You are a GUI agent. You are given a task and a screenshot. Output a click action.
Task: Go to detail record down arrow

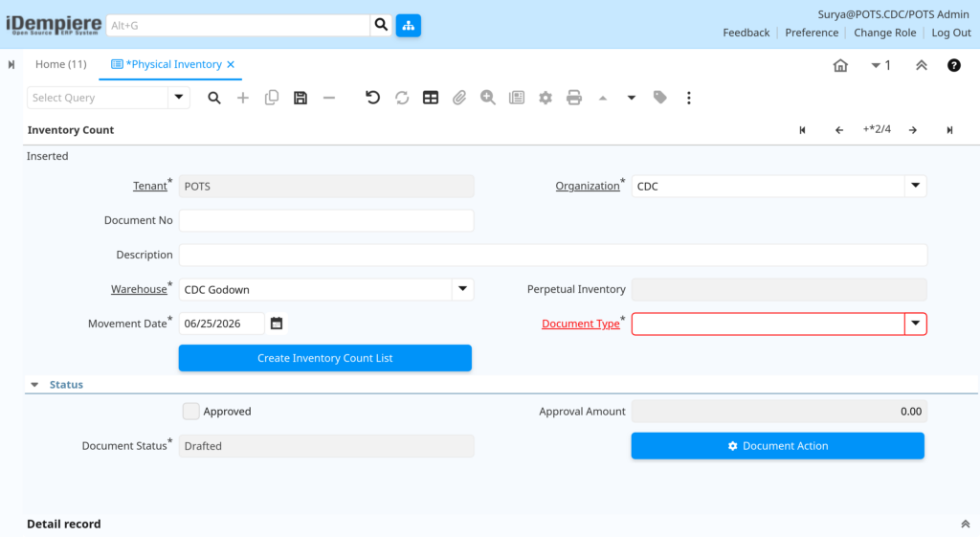632,98
